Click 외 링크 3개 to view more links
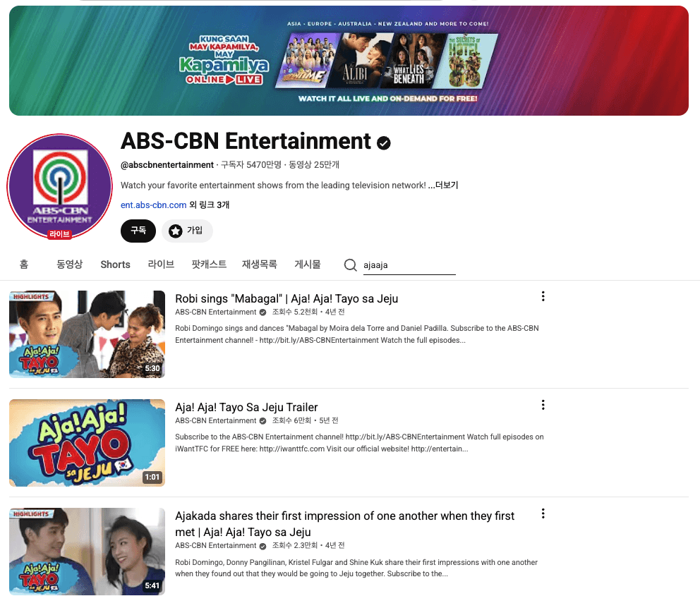 click(x=210, y=205)
